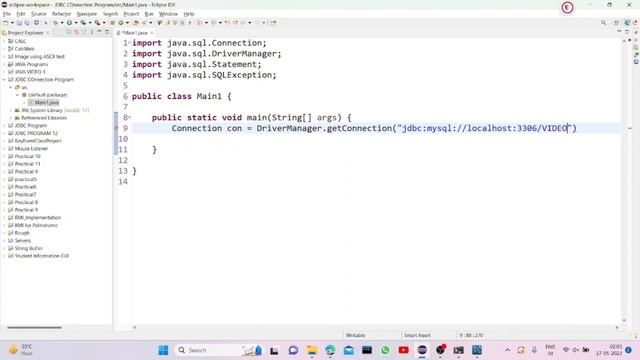The width and height of the screenshot is (640, 360).
Task: Click the editor horizontal scrollbar
Action: [376, 327]
